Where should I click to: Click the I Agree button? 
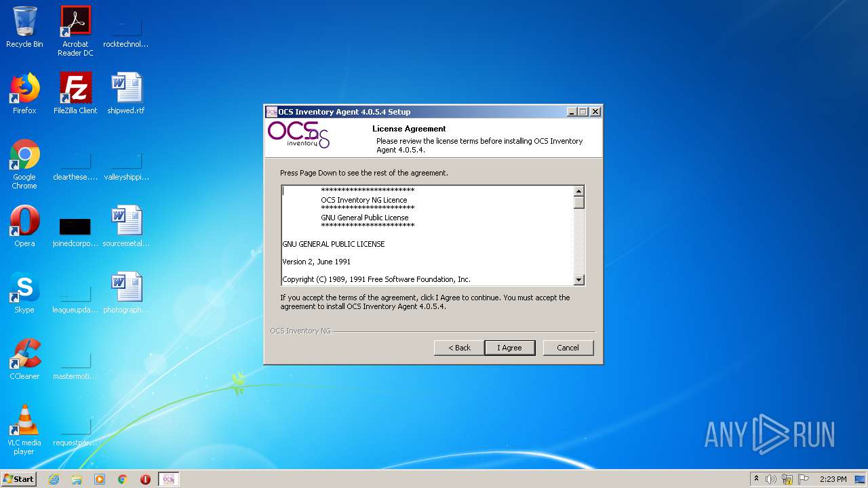click(x=510, y=348)
